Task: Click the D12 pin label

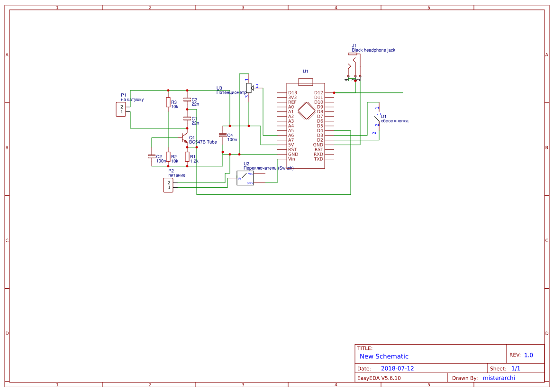Action: click(318, 93)
